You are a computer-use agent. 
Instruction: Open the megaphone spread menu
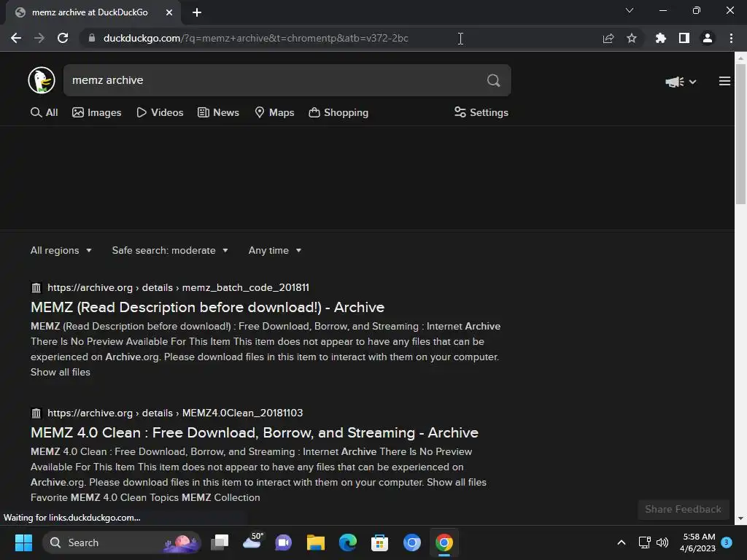click(x=681, y=82)
